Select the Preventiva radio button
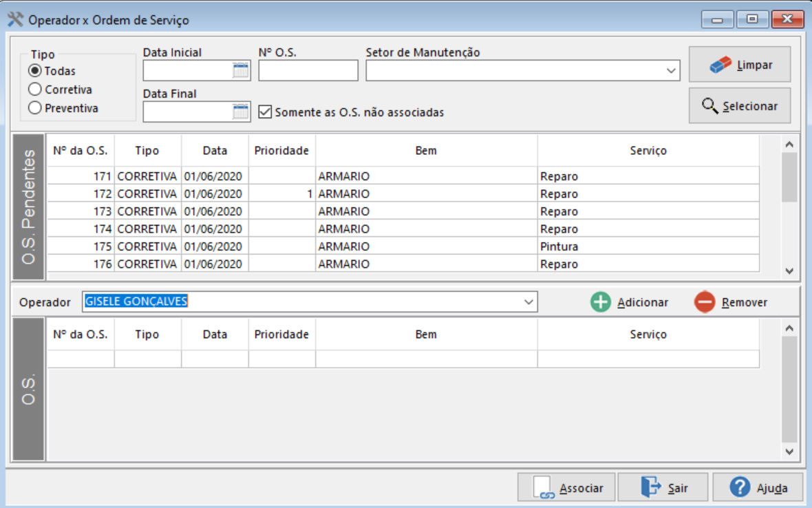Image resolution: width=812 pixels, height=508 pixels. pos(34,107)
